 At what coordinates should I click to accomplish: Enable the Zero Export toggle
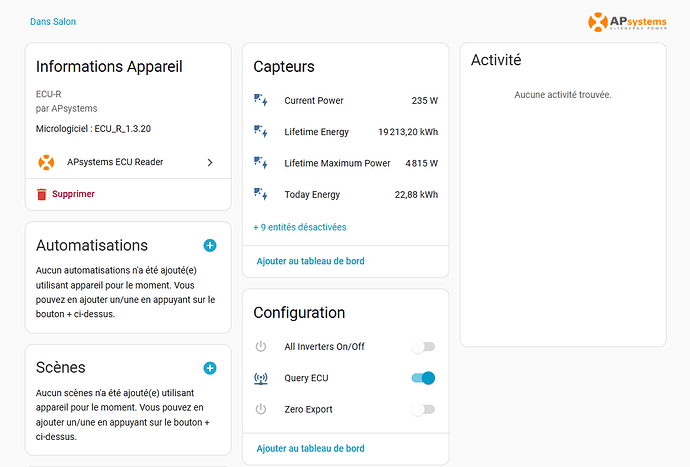pyautogui.click(x=423, y=409)
